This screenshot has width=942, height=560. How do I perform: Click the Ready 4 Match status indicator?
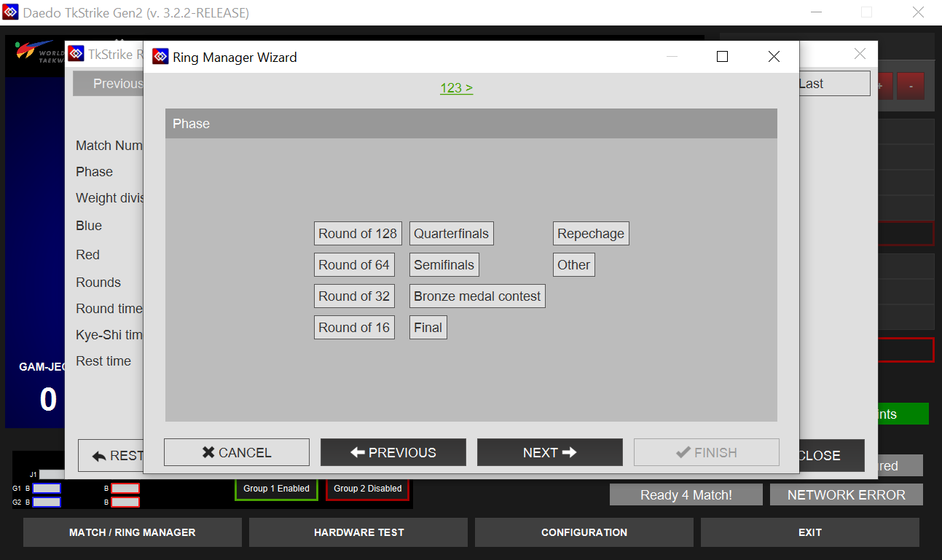[x=686, y=494]
